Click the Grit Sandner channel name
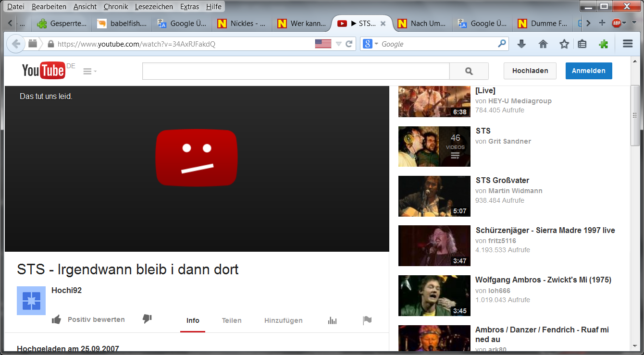The width and height of the screenshot is (644, 355). tap(509, 141)
